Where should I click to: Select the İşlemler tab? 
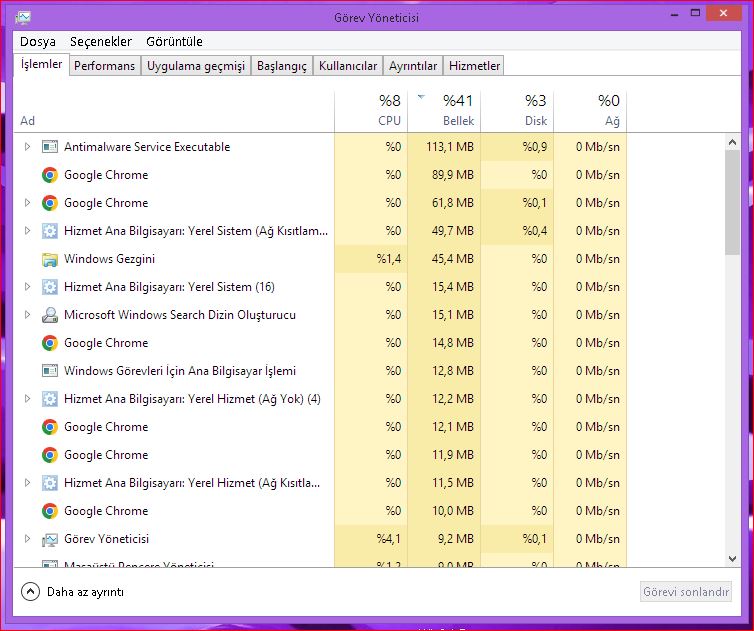coord(41,64)
